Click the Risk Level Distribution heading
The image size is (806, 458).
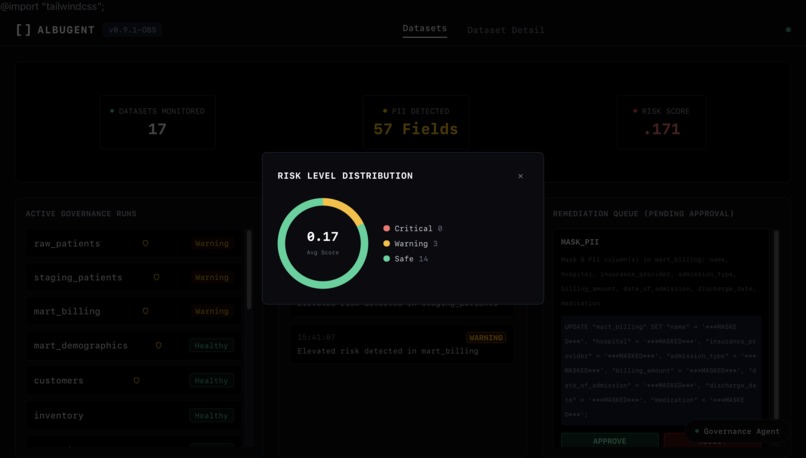coord(345,176)
